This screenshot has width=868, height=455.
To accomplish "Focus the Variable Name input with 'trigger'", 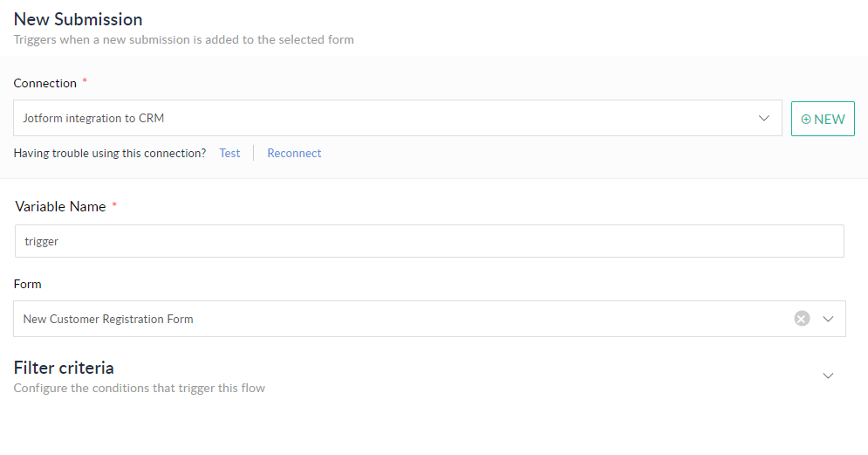I will click(x=429, y=241).
